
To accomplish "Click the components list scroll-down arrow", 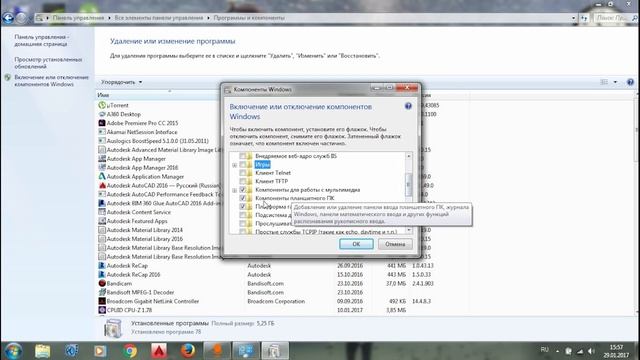I will pyautogui.click(x=409, y=230).
